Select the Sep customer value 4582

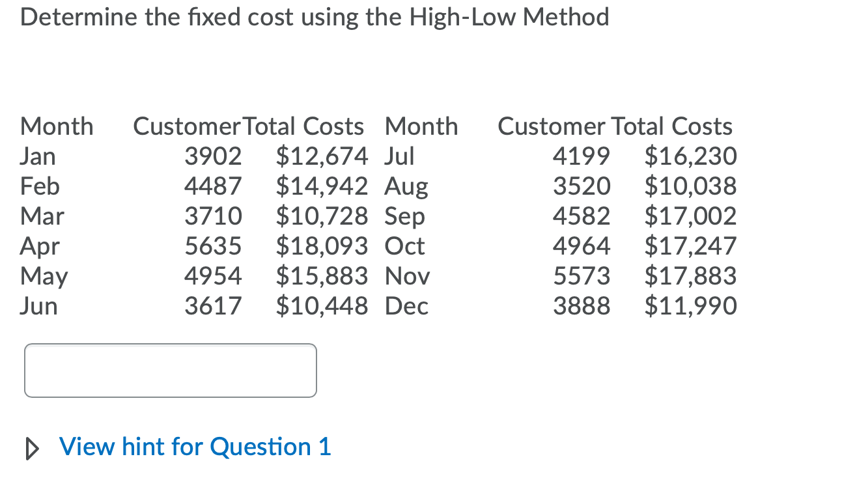pyautogui.click(x=582, y=216)
